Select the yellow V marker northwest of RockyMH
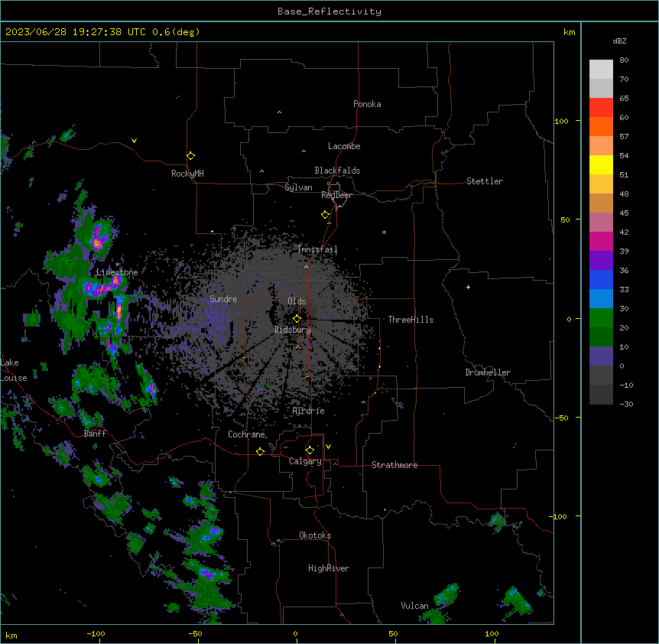This screenshot has height=644, width=659. (134, 141)
